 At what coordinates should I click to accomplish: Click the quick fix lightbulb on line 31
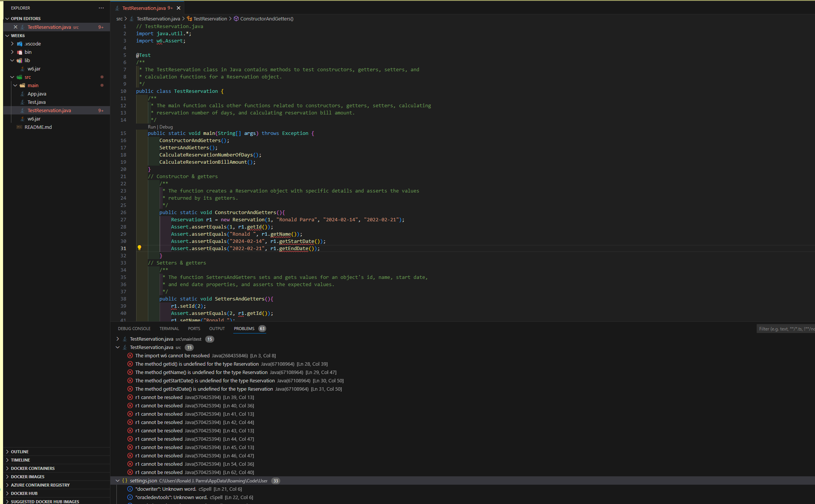(140, 248)
